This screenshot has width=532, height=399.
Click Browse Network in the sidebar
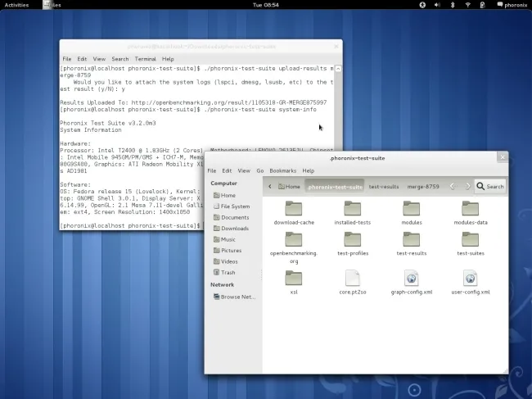(x=234, y=297)
